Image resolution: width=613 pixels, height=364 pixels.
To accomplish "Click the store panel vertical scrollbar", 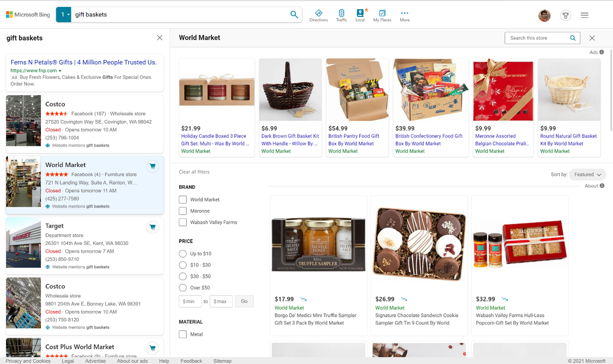I will click(x=611, y=90).
